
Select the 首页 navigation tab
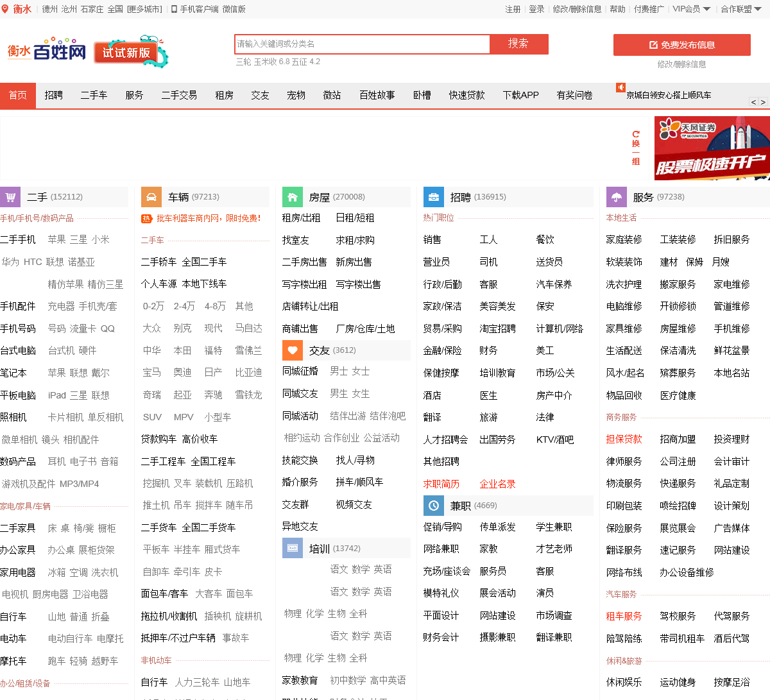[18, 95]
